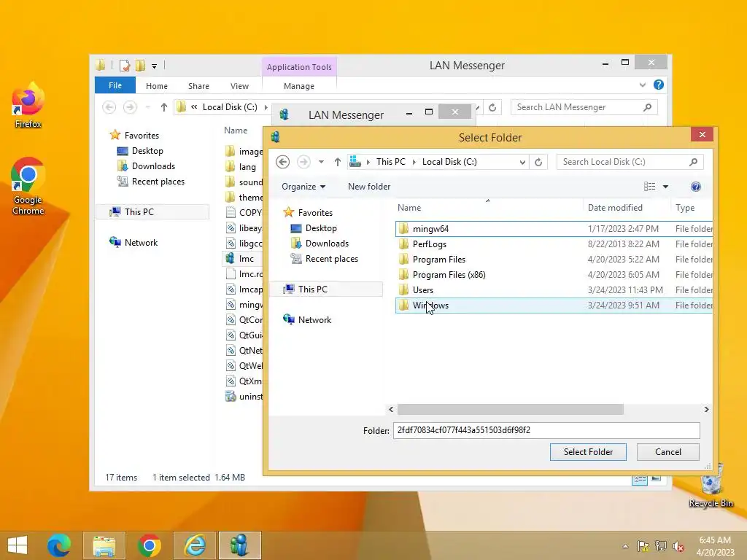Screen dimensions: 747x560
Task: Select the Users folder
Action: (554, 289)
